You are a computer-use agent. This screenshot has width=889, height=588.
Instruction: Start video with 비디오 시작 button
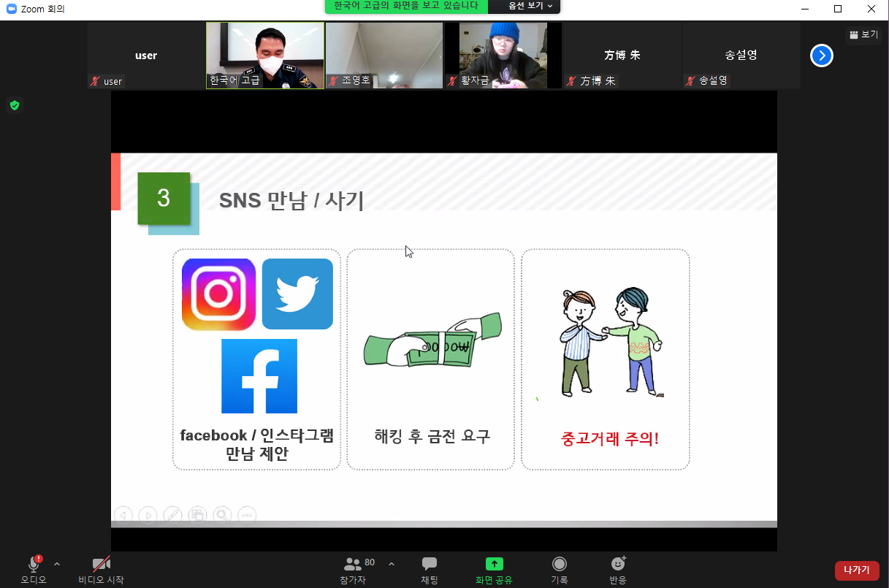coord(101,565)
